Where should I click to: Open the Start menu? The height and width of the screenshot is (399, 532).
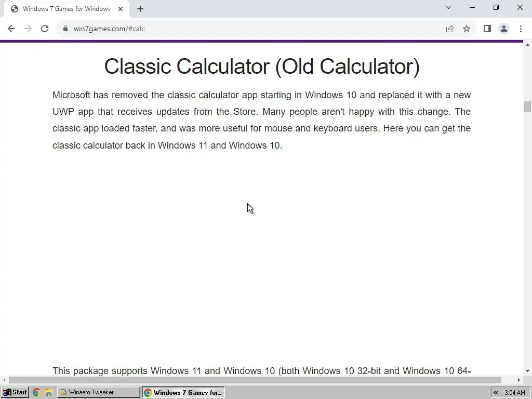(x=15, y=392)
